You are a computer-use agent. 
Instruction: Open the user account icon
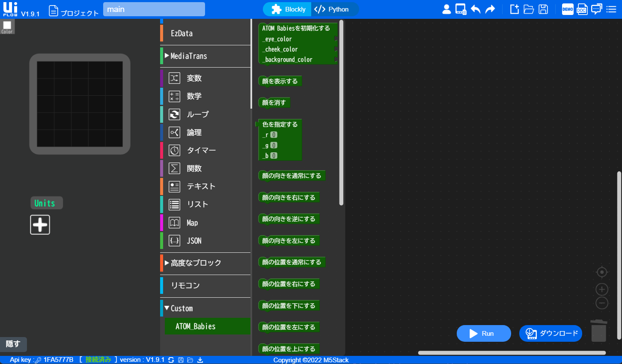[x=446, y=9]
